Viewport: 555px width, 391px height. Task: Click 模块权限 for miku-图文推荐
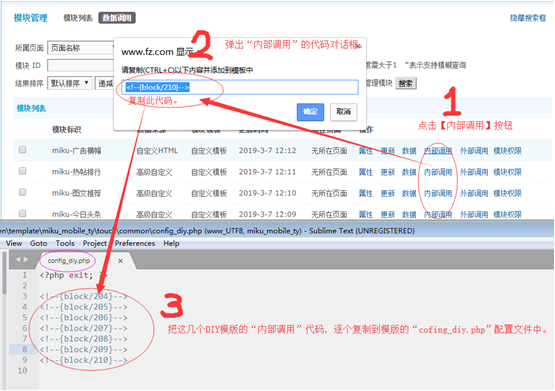pos(508,193)
